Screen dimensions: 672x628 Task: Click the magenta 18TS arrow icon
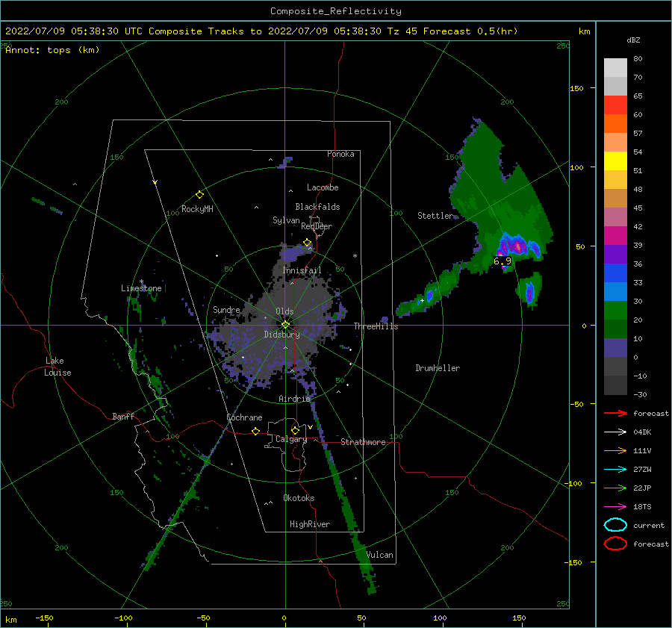(615, 507)
